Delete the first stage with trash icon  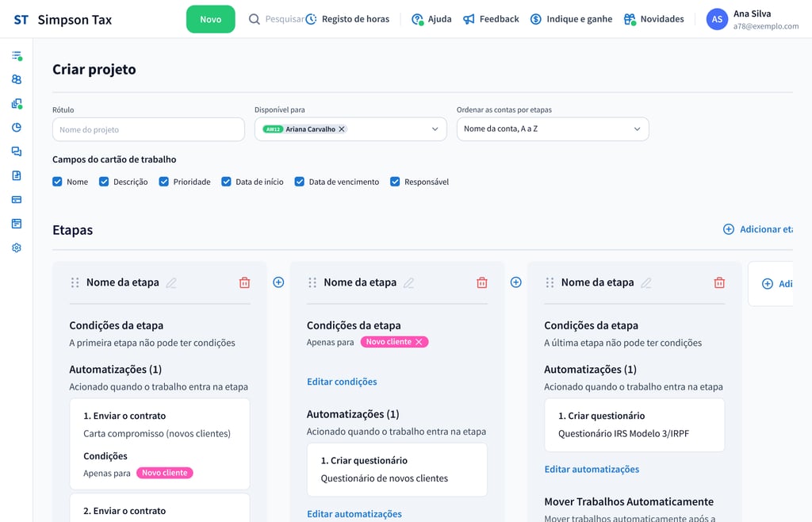click(x=244, y=282)
